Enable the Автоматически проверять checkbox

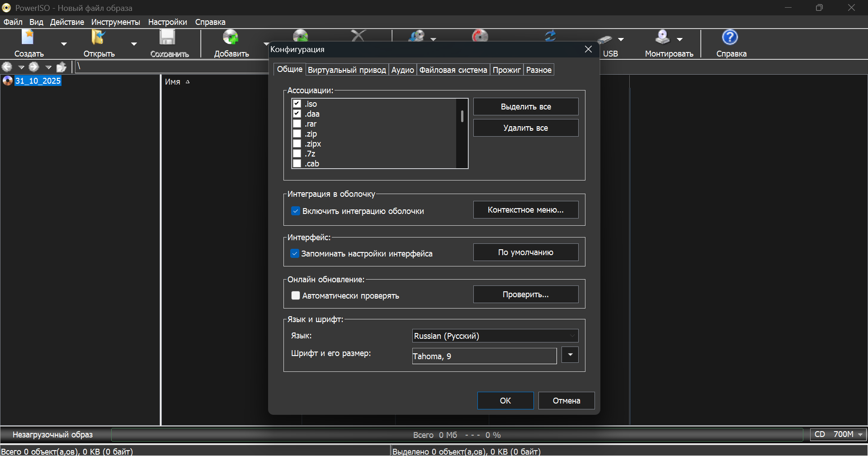296,295
